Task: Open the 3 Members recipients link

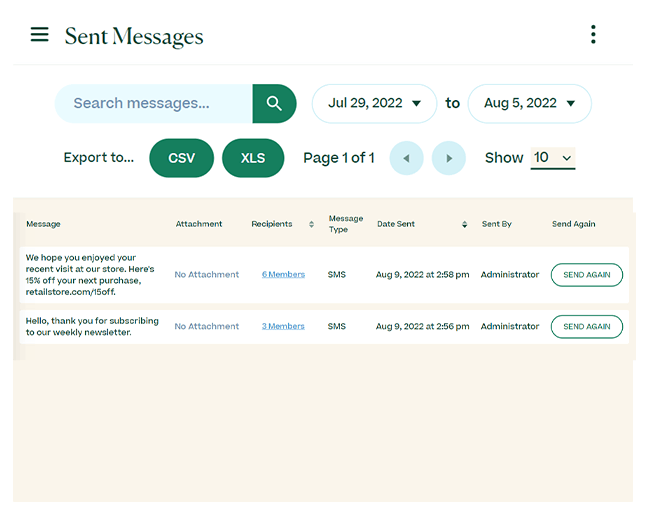Action: coord(283,326)
